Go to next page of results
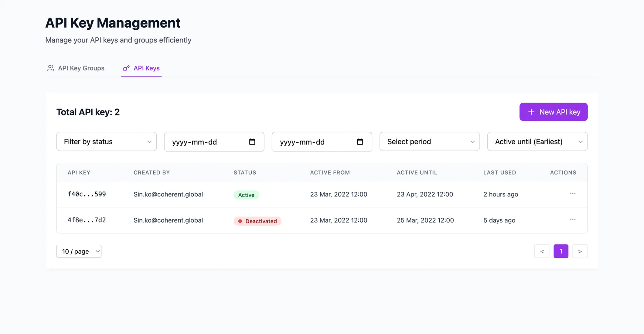644x334 pixels. pos(580,251)
